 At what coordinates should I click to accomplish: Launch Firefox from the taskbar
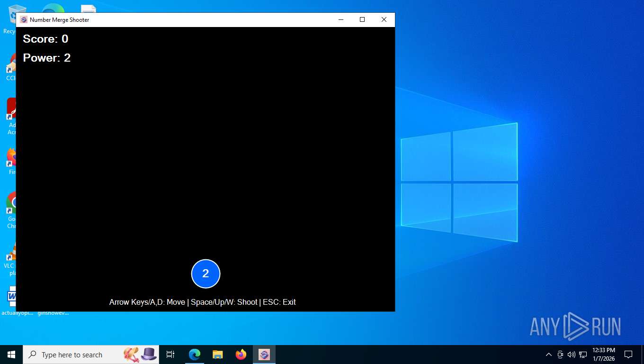pyautogui.click(x=241, y=355)
